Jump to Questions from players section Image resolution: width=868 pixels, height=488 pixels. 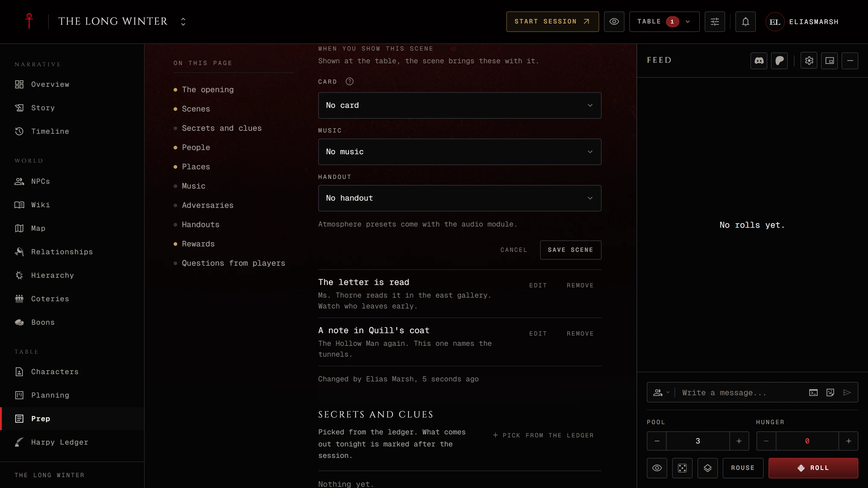[x=233, y=263]
